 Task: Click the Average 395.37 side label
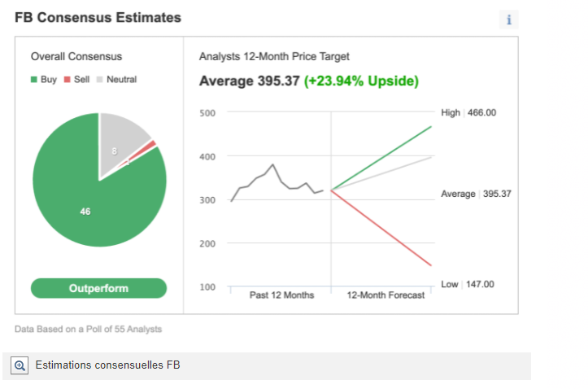pos(476,194)
